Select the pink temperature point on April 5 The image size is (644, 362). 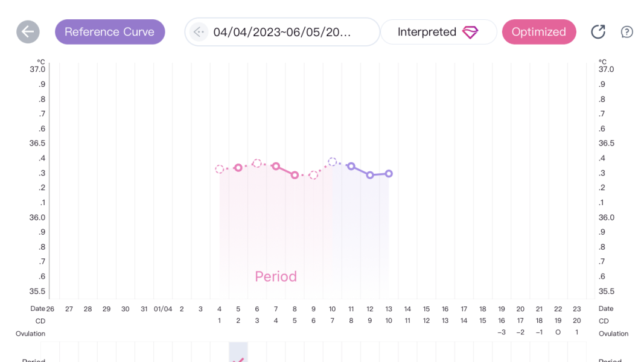(238, 168)
